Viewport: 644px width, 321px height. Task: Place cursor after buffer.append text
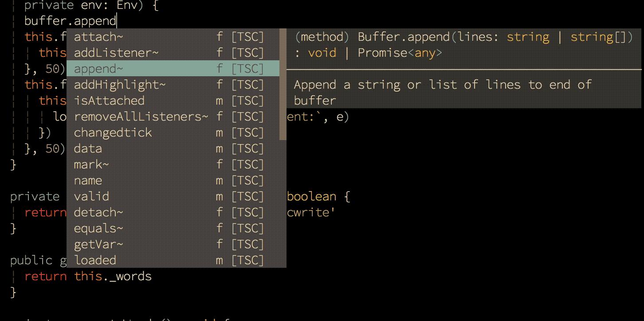point(116,20)
